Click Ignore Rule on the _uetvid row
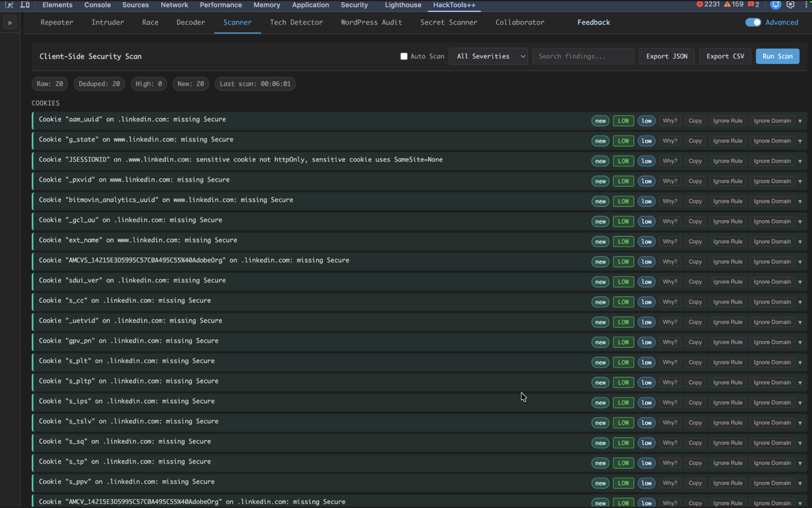 [728, 322]
